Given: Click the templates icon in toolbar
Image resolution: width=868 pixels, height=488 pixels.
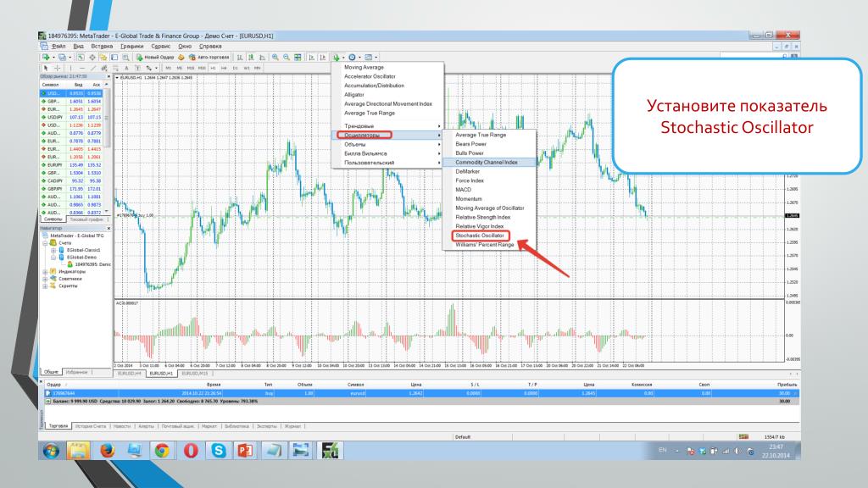Looking at the screenshot, I should point(369,57).
